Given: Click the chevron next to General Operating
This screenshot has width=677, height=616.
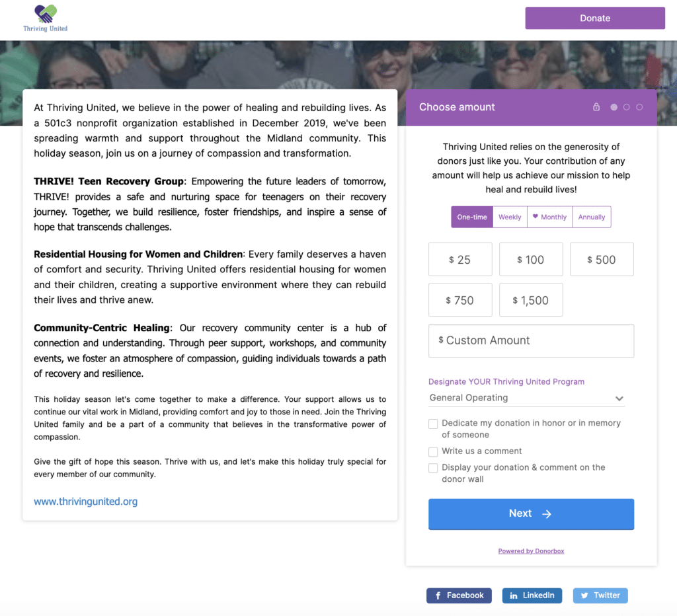Looking at the screenshot, I should pyautogui.click(x=619, y=399).
